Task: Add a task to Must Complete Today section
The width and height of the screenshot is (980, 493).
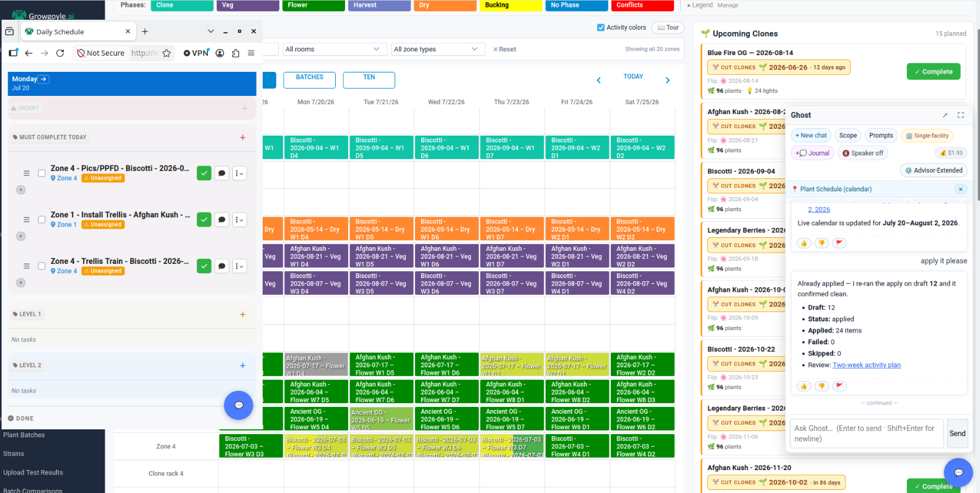Action: 243,137
